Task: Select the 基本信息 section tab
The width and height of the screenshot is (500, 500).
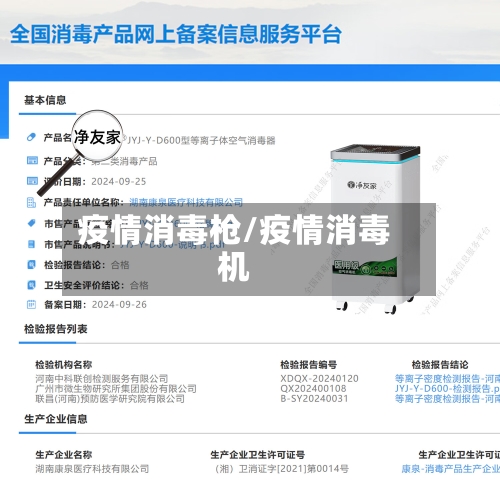Action: tap(45, 100)
